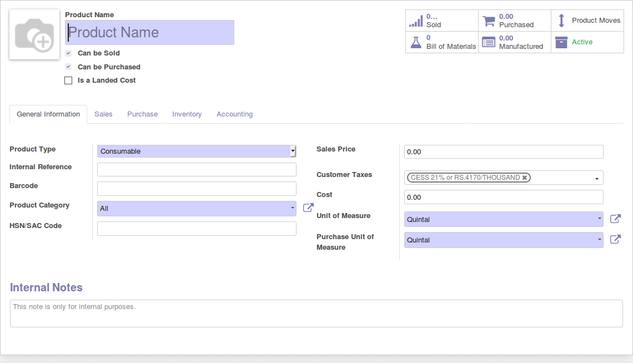This screenshot has width=633, height=364.
Task: Click the Active archive box icon
Action: [561, 42]
